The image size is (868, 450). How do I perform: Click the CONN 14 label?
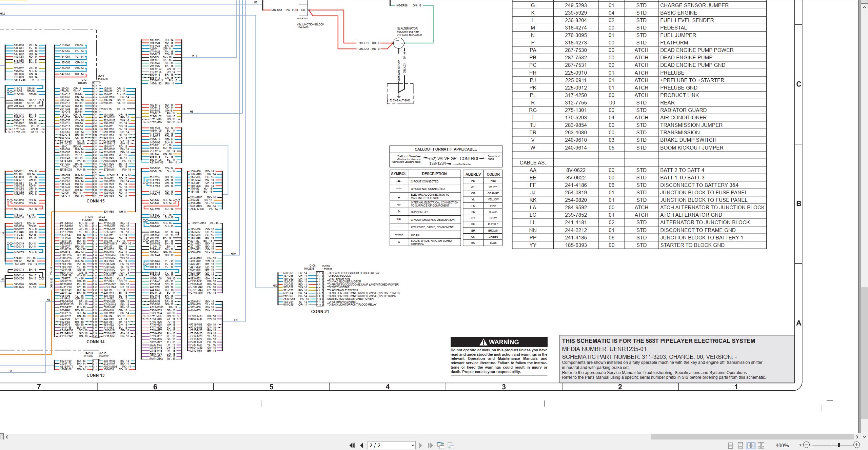coord(95,342)
